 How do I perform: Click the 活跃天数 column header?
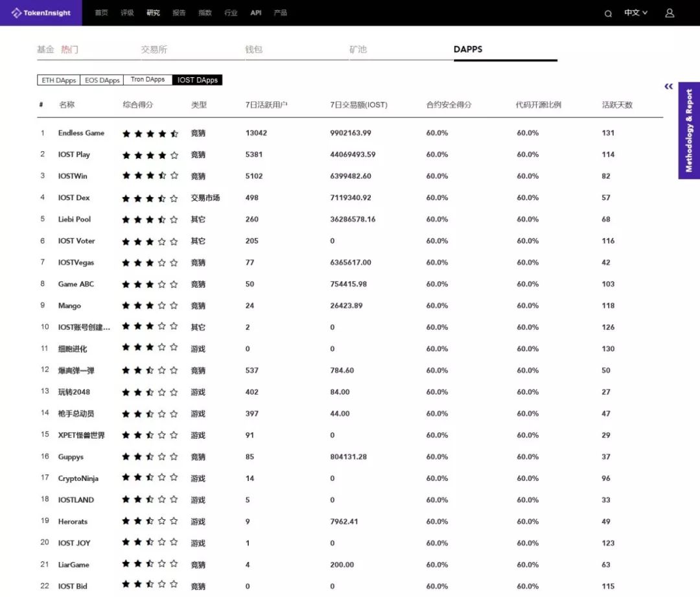click(x=618, y=104)
